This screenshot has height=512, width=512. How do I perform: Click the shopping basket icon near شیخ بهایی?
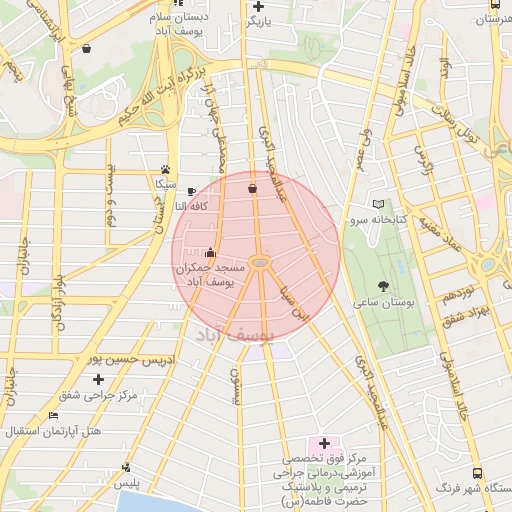(87, 49)
